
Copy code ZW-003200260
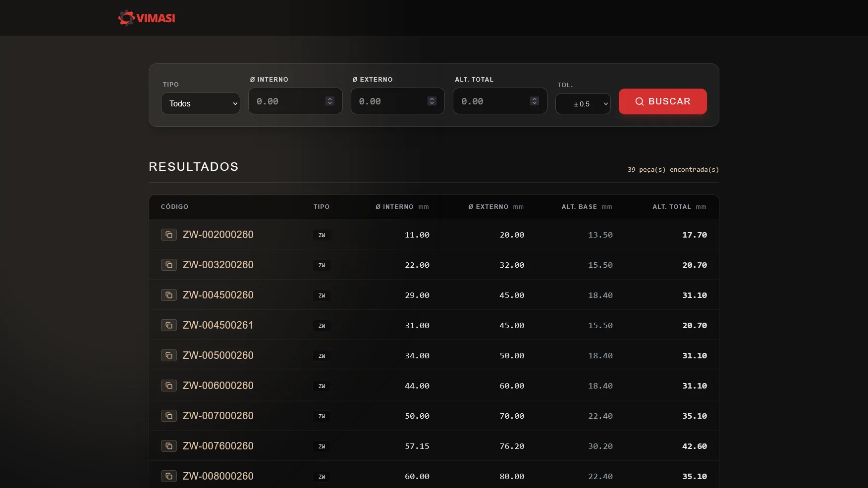(x=169, y=265)
